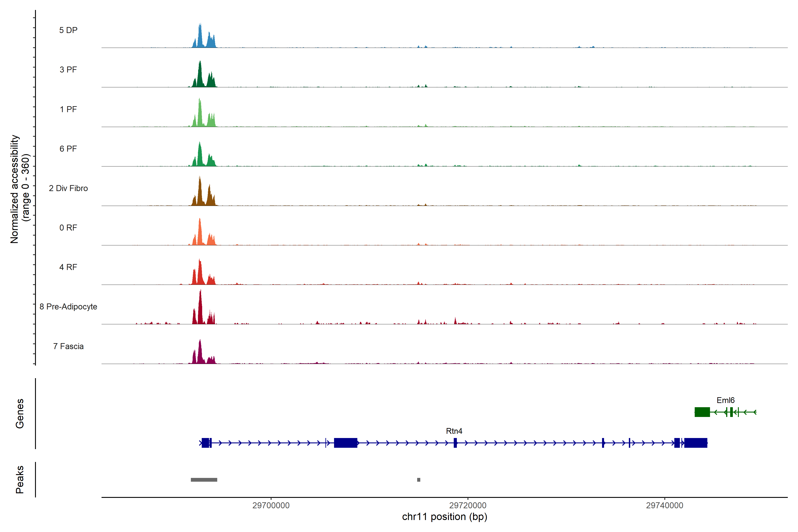Click the small gray peak marker
Image resolution: width=798 pixels, height=532 pixels.
tap(419, 480)
